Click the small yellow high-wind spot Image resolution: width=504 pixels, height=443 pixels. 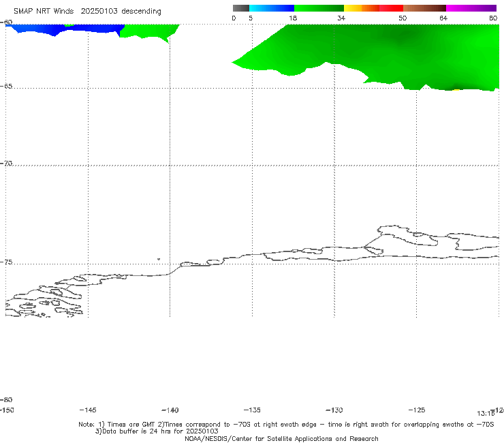(456, 90)
